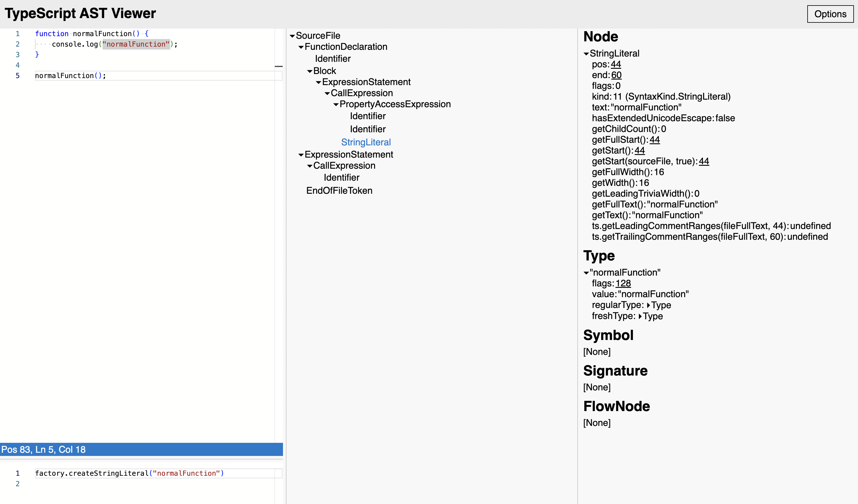Click the TypeScript AST Viewer title
This screenshot has height=504, width=858.
click(x=80, y=14)
